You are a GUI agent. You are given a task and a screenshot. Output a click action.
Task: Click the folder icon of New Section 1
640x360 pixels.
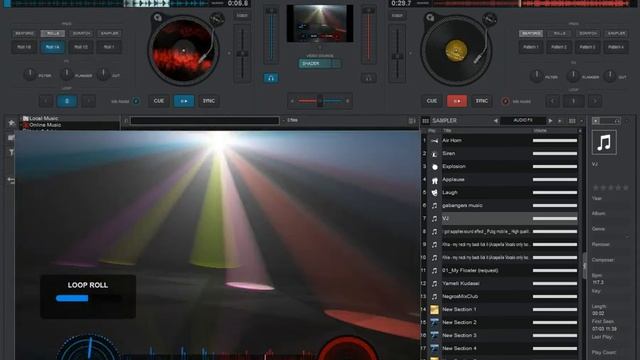click(x=435, y=310)
